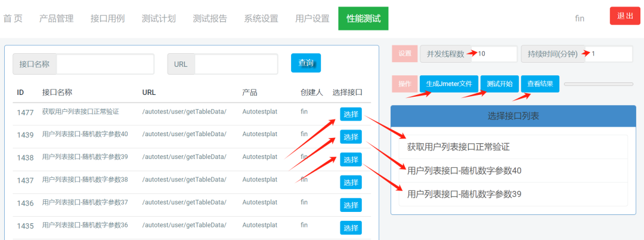Open the 系统设置 menu

click(261, 19)
